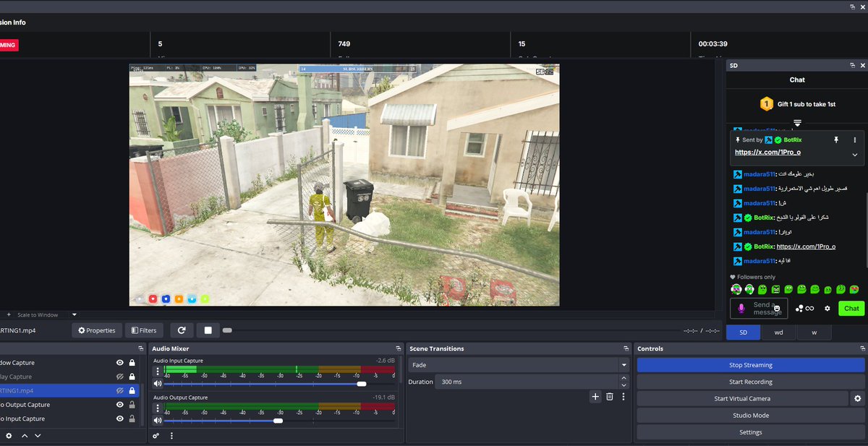Show the hidden STARTING1.mp4 source

point(119,390)
